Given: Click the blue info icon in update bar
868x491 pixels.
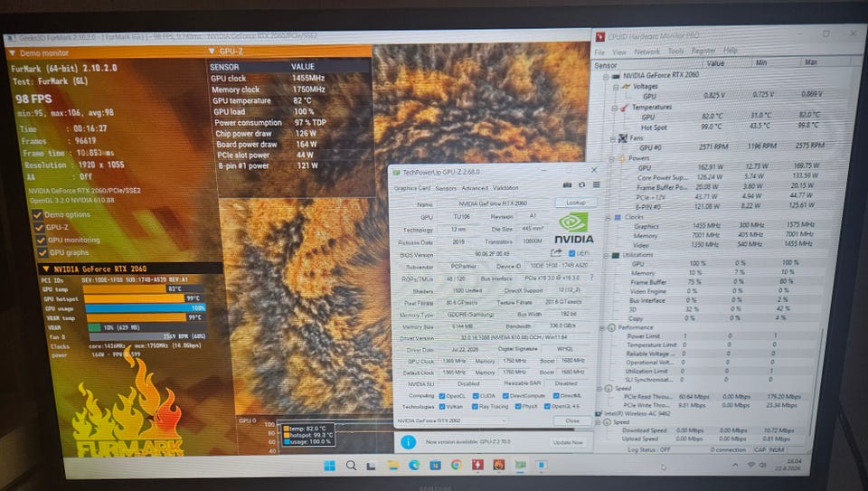Looking at the screenshot, I should (x=408, y=442).
